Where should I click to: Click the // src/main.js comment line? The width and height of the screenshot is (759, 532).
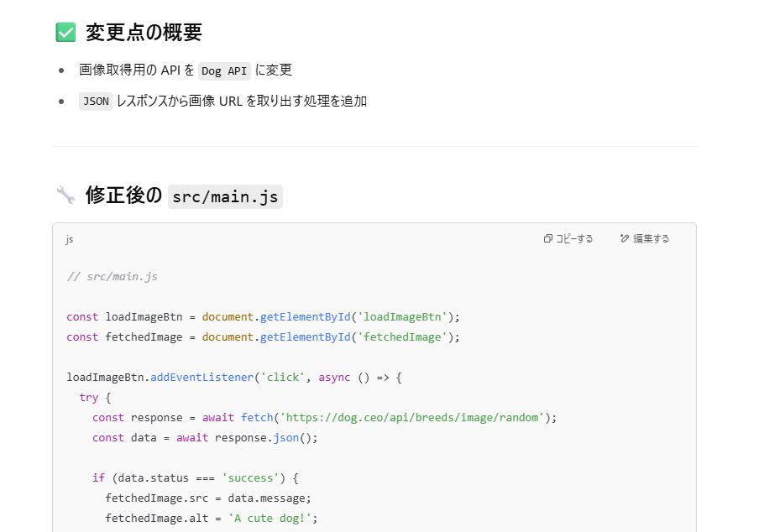(x=112, y=276)
